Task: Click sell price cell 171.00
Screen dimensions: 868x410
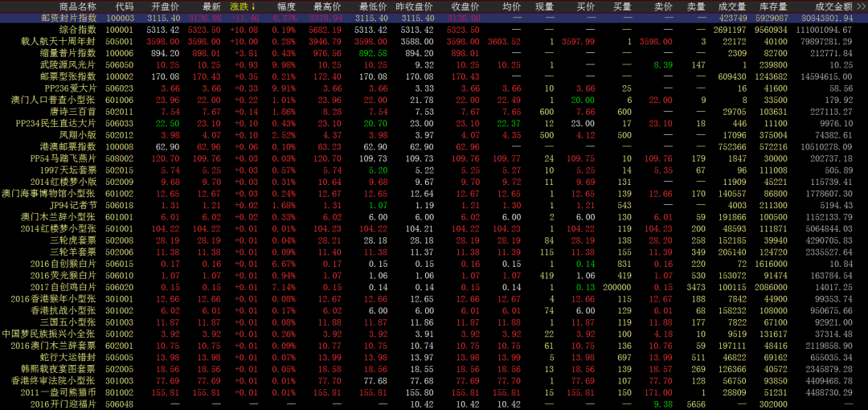Action: [659, 392]
